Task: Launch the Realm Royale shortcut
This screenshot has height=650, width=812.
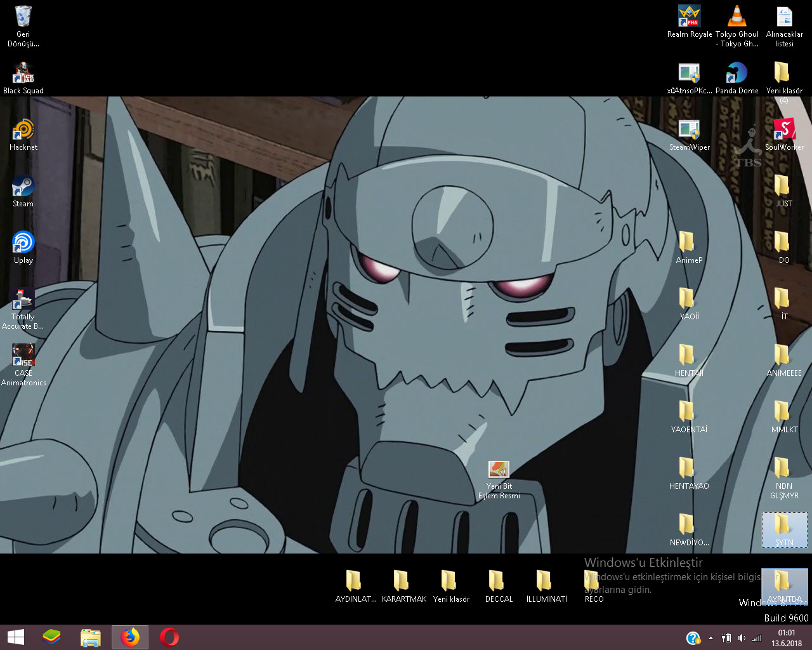Action: coord(690,22)
